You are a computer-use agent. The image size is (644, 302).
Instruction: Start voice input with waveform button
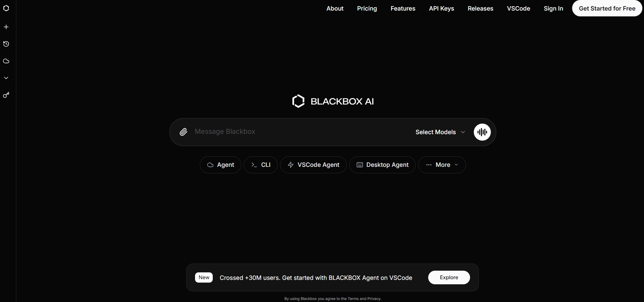(482, 132)
